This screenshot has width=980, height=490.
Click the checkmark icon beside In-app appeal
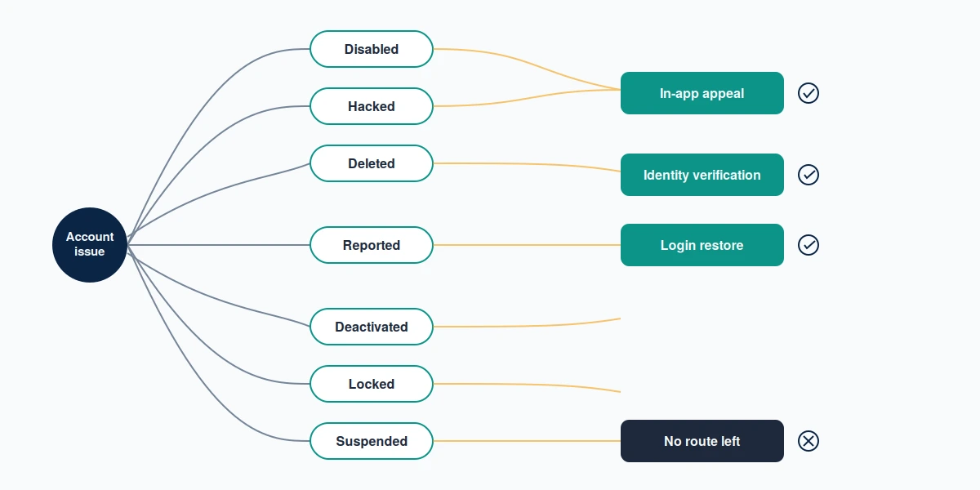click(x=808, y=93)
